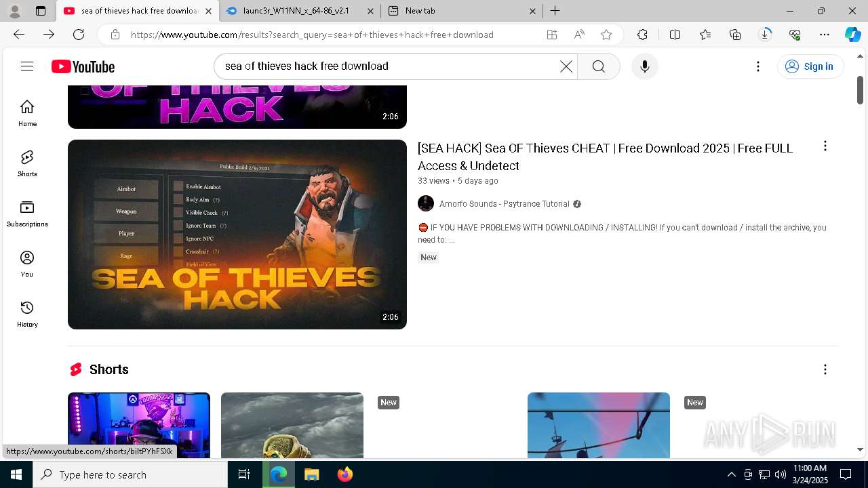Click the 33 views text

pos(433,181)
